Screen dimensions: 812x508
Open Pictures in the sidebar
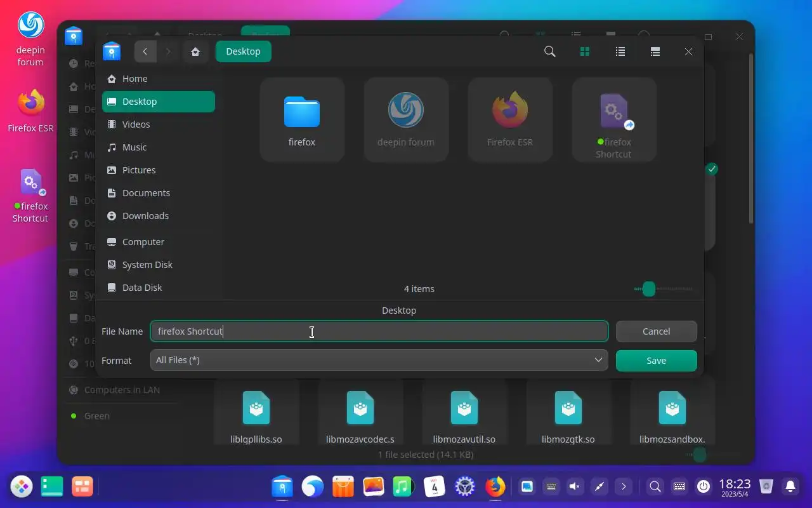159,170
